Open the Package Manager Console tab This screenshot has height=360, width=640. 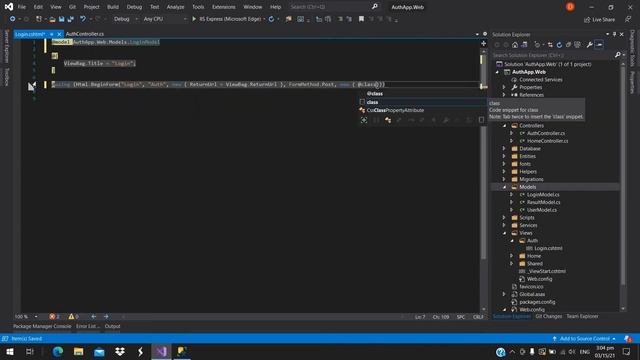(x=42, y=327)
